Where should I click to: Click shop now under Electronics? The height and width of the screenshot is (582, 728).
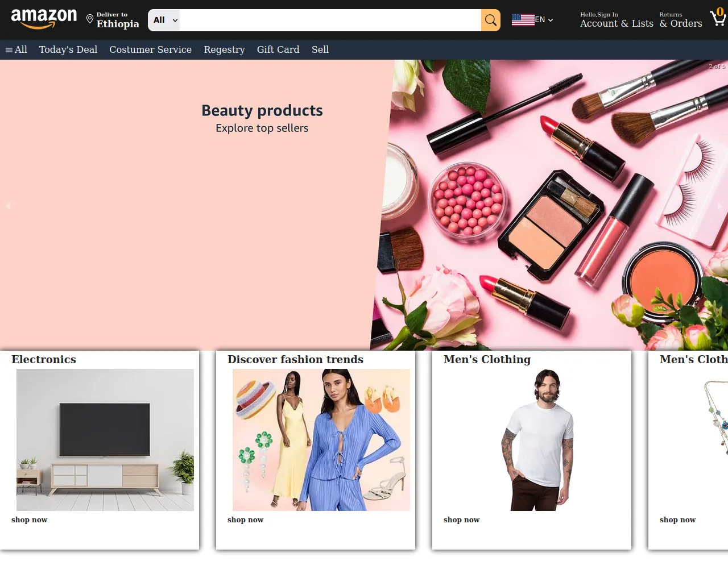(30, 519)
